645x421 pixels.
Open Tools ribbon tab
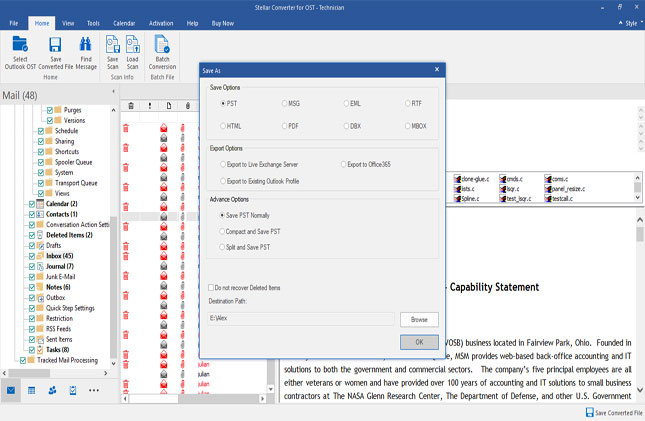pyautogui.click(x=93, y=23)
